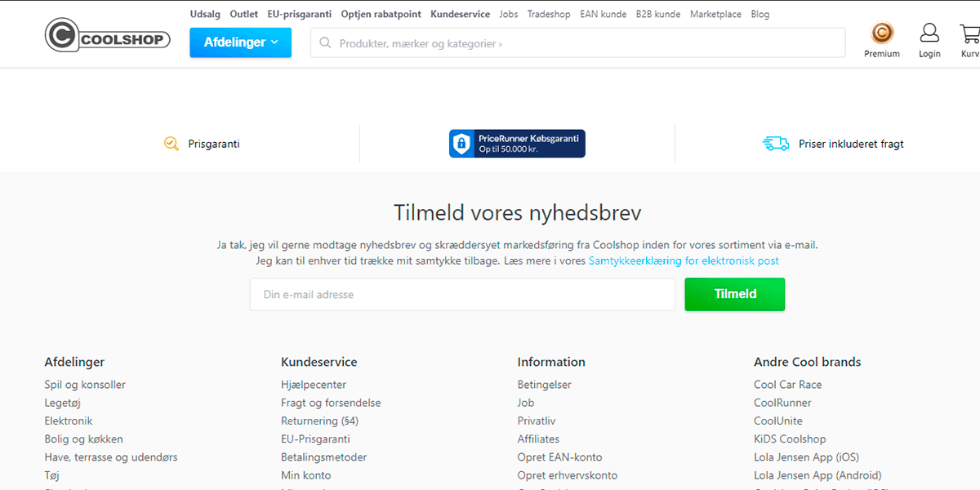The image size is (980, 490).
Task: Open Lola Jensen App (iOS) link
Action: 807,457
